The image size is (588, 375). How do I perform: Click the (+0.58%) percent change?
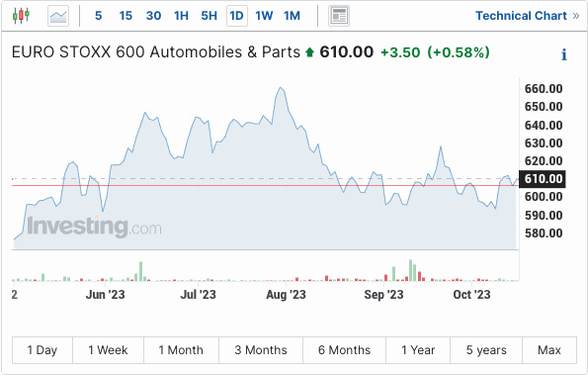pyautogui.click(x=459, y=52)
